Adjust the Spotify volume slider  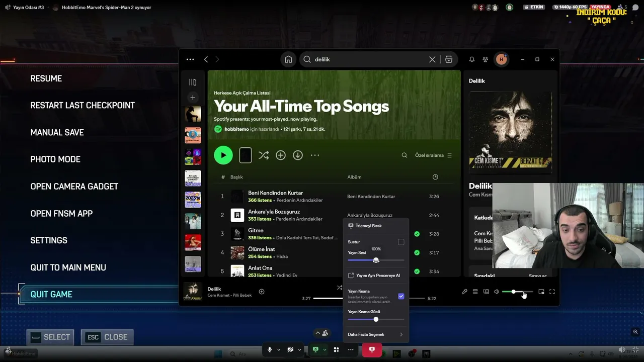point(517,292)
